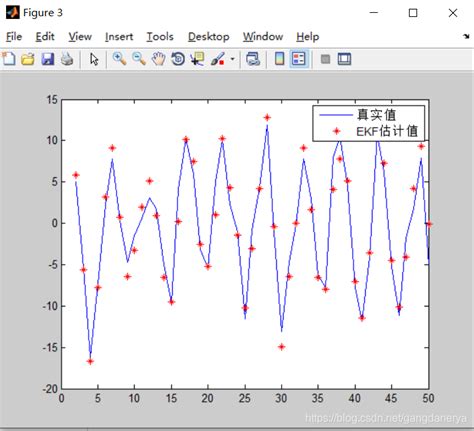Select the Rotate 3D tool

pos(178,59)
